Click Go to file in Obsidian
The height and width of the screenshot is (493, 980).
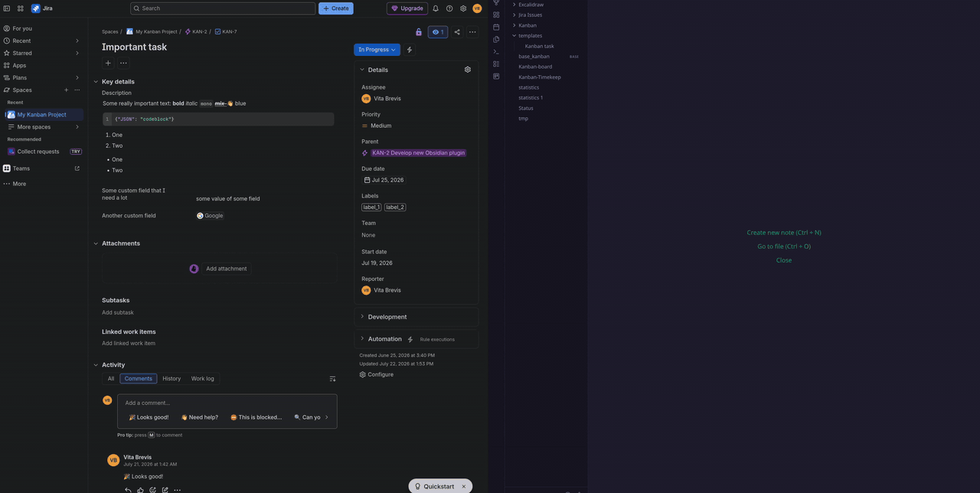[784, 246]
